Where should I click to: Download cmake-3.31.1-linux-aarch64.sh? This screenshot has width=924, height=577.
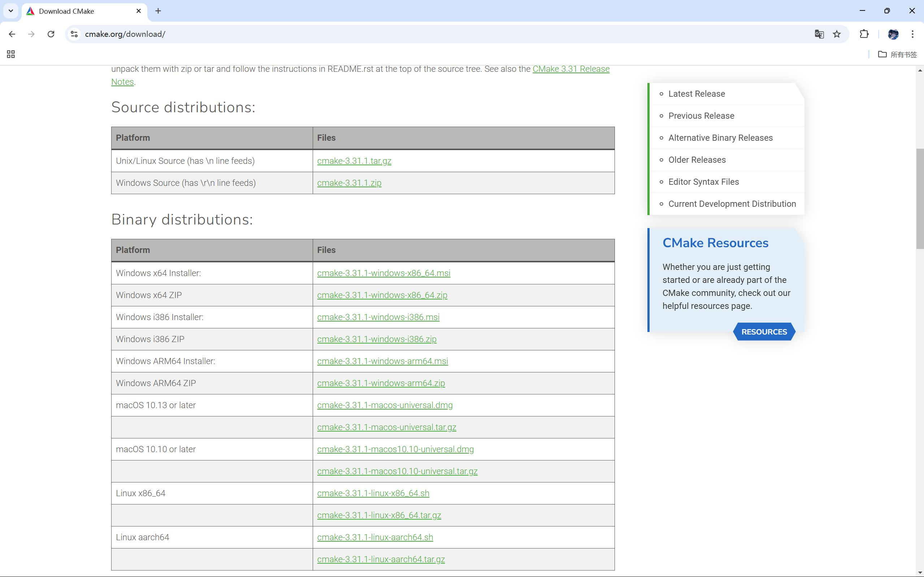pos(375,537)
